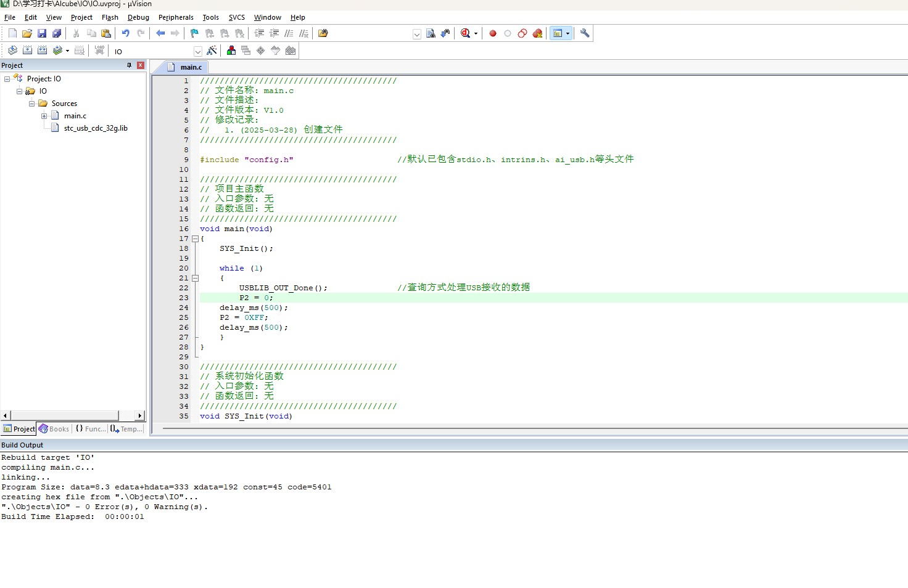Image resolution: width=908 pixels, height=588 pixels.
Task: Click the New file icon
Action: coord(12,33)
